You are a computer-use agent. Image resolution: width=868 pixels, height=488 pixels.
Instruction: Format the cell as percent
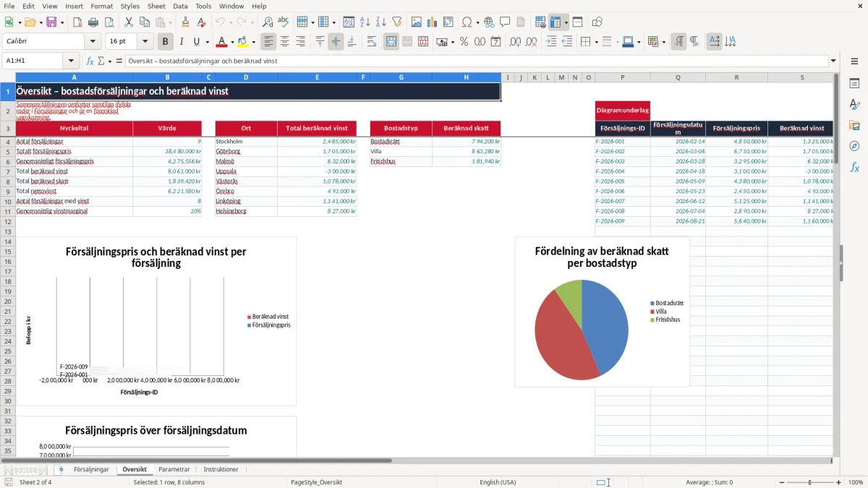464,42
